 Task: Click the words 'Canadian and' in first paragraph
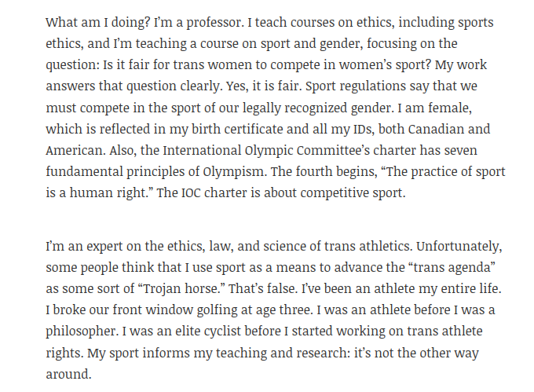[449, 130]
